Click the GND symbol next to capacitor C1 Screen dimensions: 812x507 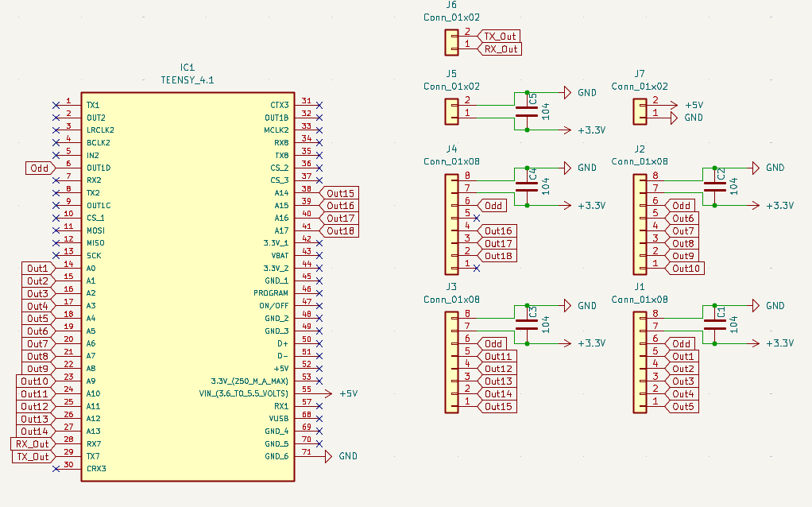756,305
